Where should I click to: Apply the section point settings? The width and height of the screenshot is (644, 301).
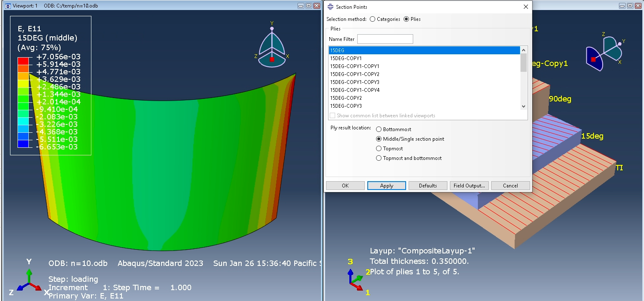(x=386, y=185)
